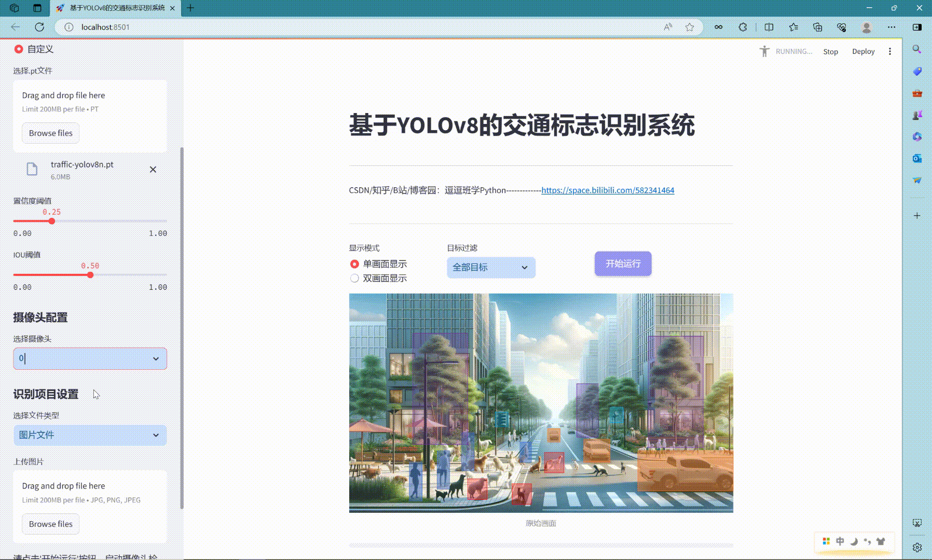Select 单画面显示 display mode

354,264
